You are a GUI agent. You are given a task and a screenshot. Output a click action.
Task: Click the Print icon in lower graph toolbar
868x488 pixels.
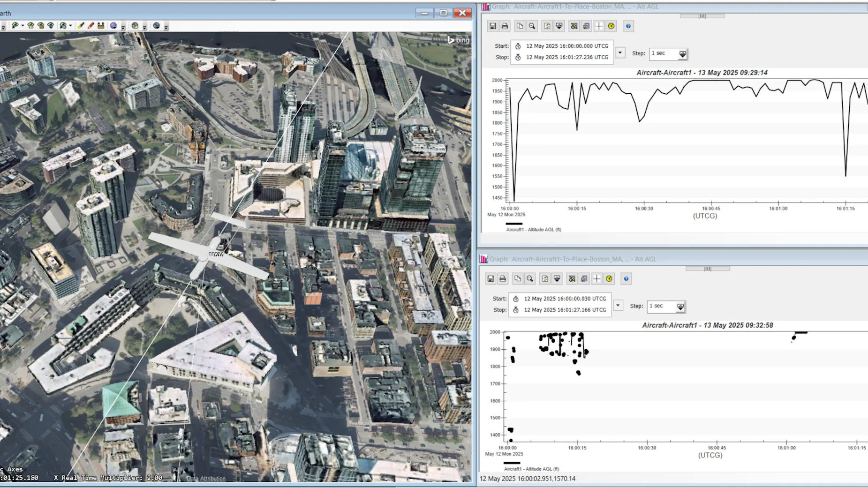pos(503,279)
